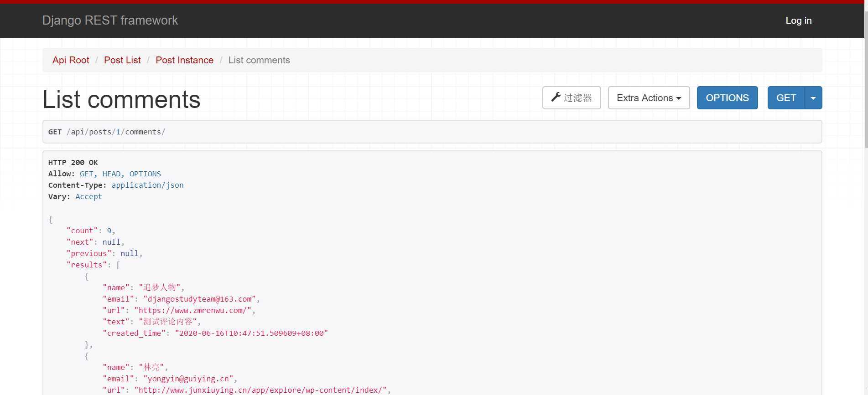This screenshot has width=868, height=395.
Task: Click the "next": null line
Action: coord(95,242)
